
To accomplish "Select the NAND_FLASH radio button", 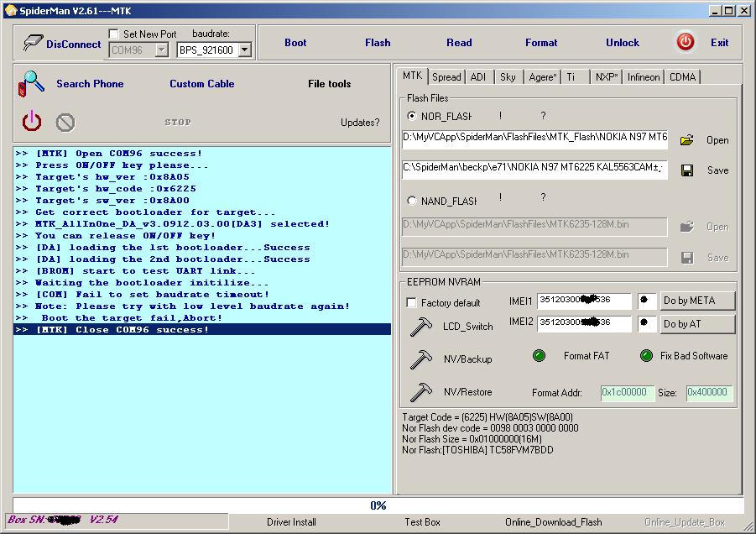I will 411,201.
